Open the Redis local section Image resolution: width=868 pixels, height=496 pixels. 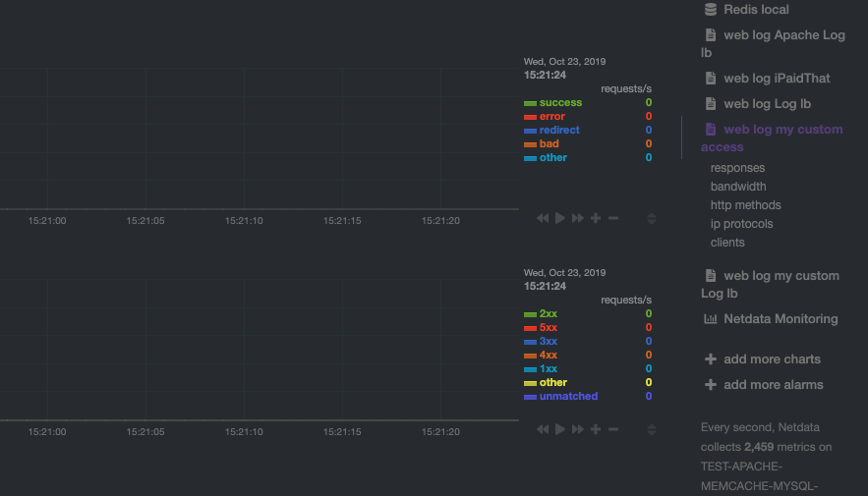click(756, 10)
